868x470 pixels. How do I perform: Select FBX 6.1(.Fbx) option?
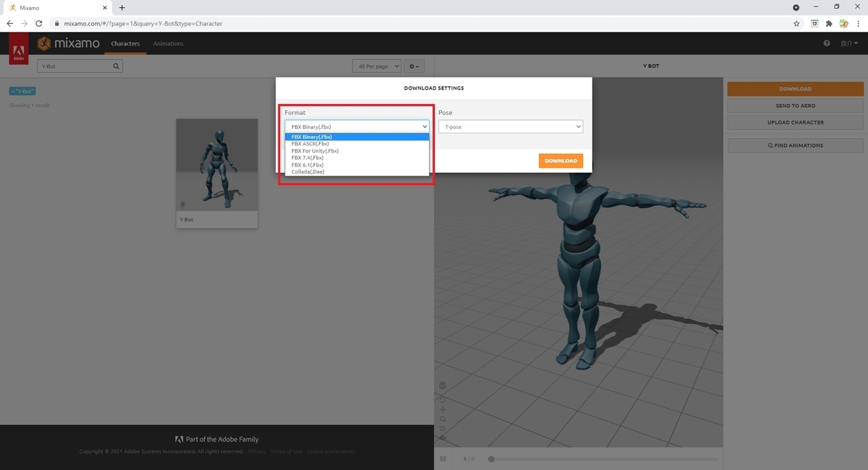point(357,165)
